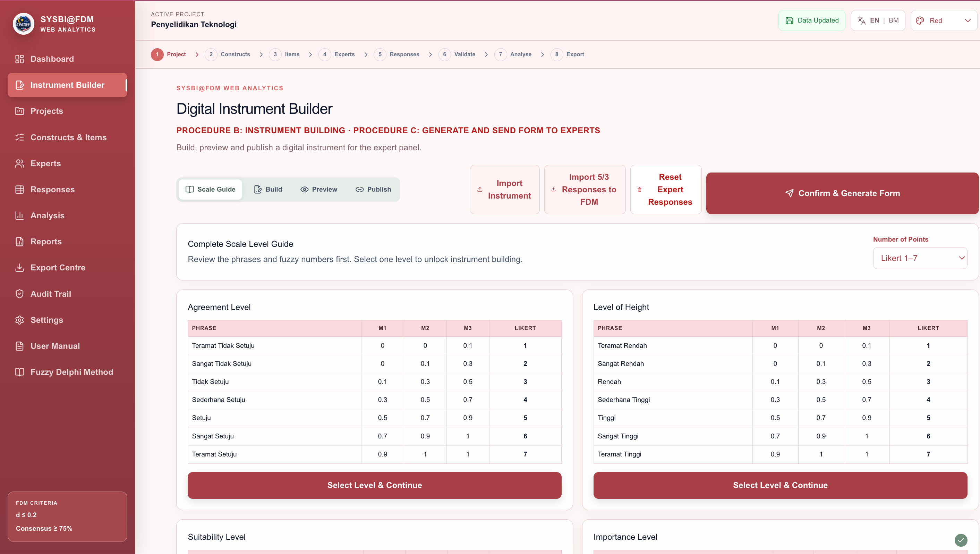Go to step 8 Export

567,54
